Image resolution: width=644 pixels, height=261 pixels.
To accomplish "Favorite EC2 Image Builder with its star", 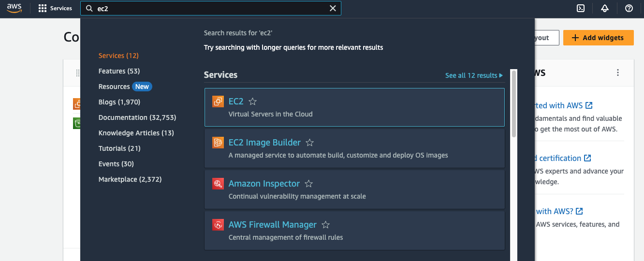I will pos(310,143).
